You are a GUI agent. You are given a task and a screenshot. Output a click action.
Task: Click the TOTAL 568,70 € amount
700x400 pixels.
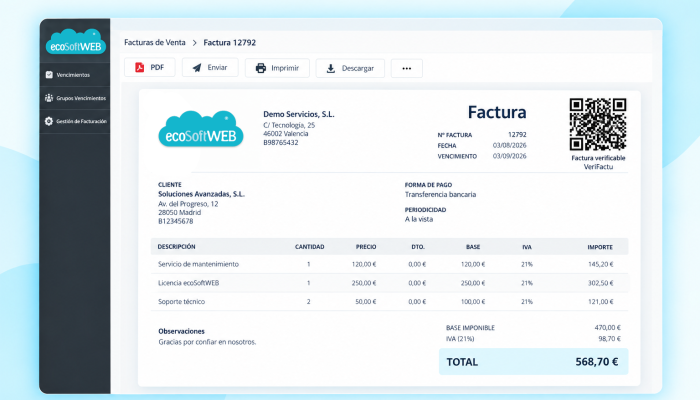[597, 362]
